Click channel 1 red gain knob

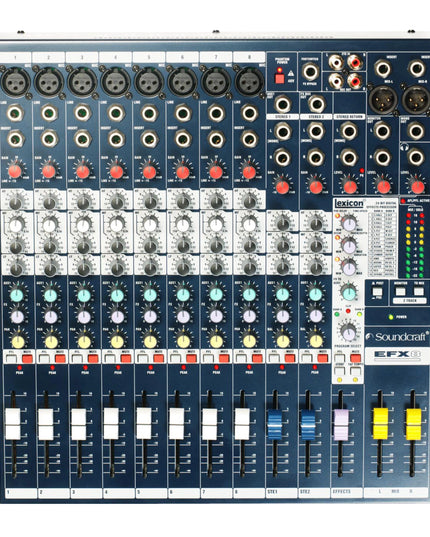coord(15,171)
